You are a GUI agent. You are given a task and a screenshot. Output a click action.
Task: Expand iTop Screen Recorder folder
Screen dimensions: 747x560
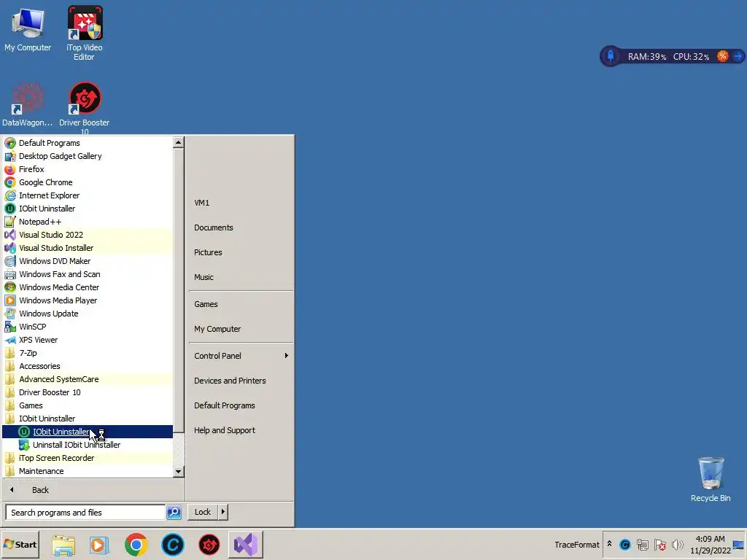[x=88, y=458]
